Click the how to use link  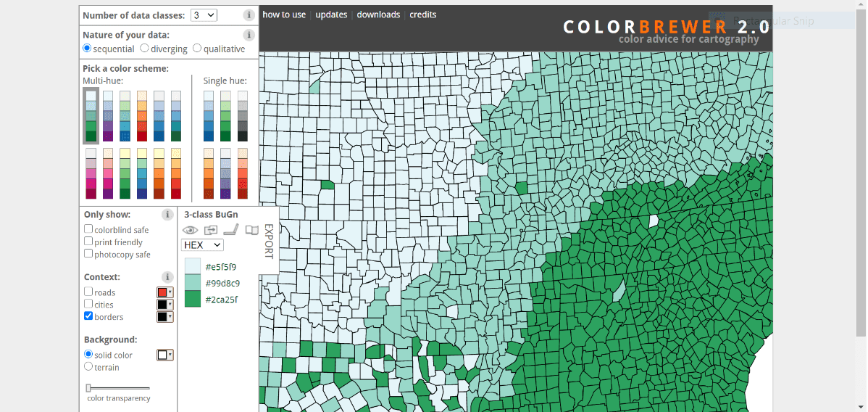(284, 15)
